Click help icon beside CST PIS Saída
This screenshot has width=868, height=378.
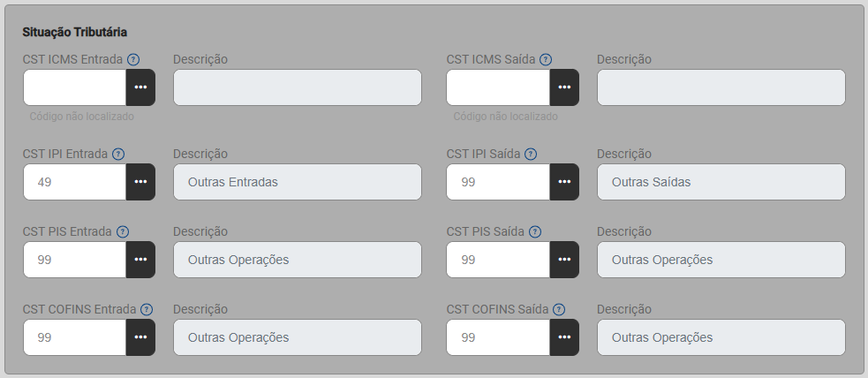[535, 232]
